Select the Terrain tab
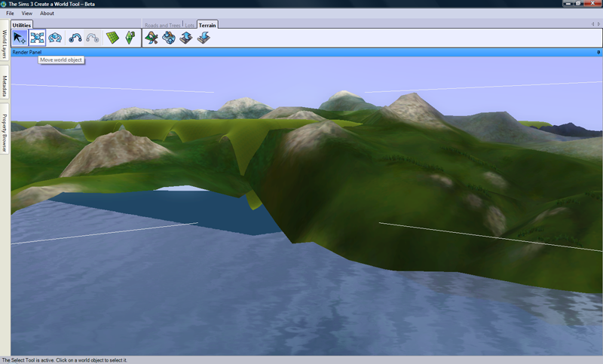This screenshot has height=364, width=603. pos(207,25)
